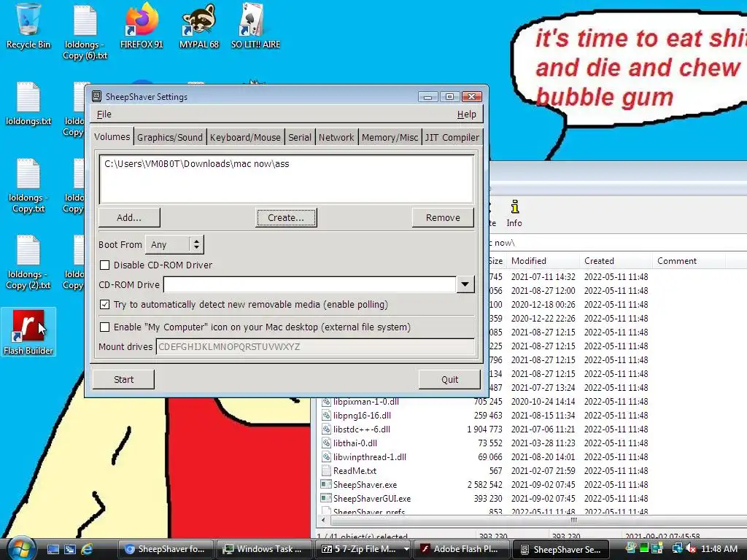
Task: Click the SheepShaver.exe file icon
Action: point(326,484)
